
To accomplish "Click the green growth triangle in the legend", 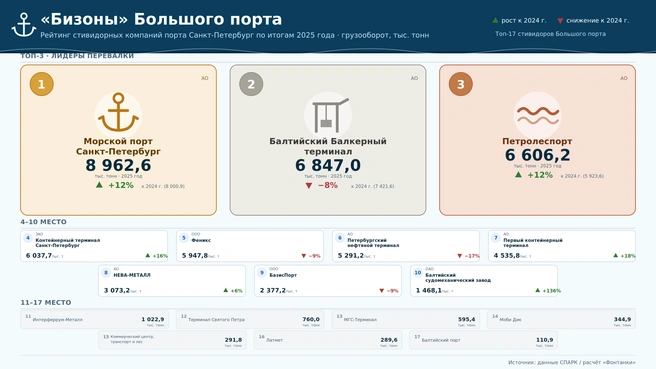I will pyautogui.click(x=495, y=20).
